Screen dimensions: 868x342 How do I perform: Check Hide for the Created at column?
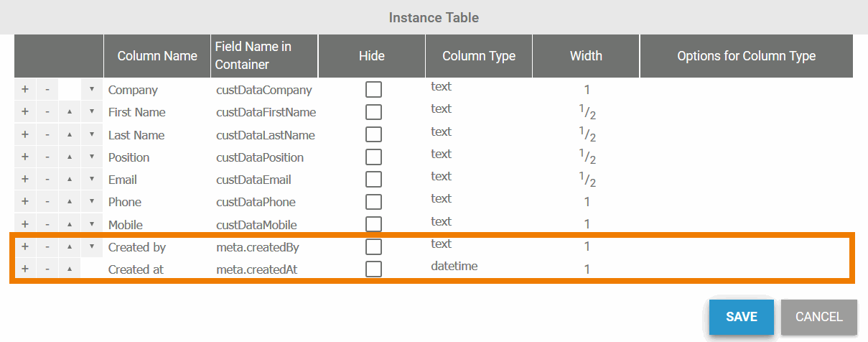[x=373, y=269]
